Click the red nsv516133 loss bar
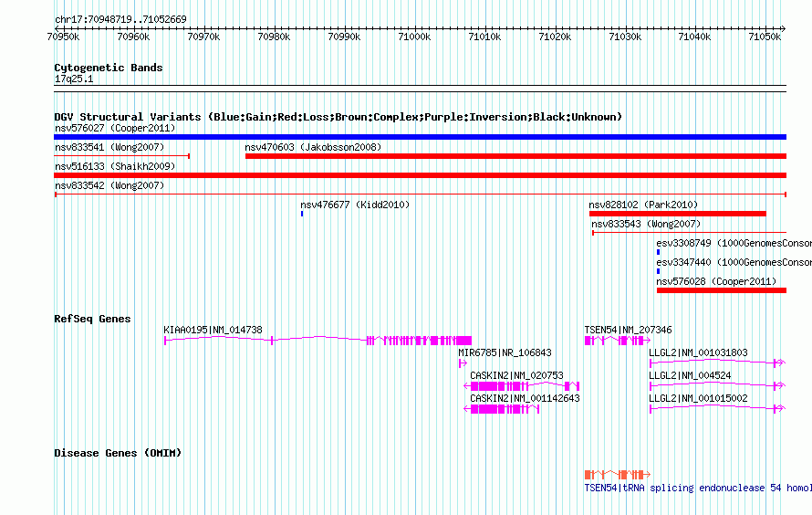Viewport: 812px width, 515px height. click(x=420, y=175)
